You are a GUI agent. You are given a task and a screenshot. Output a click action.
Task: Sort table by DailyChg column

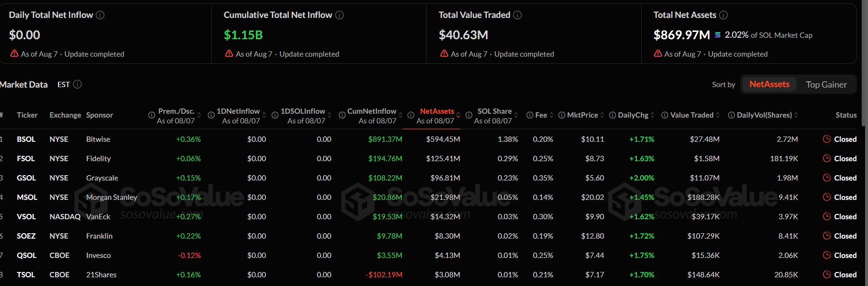click(633, 115)
